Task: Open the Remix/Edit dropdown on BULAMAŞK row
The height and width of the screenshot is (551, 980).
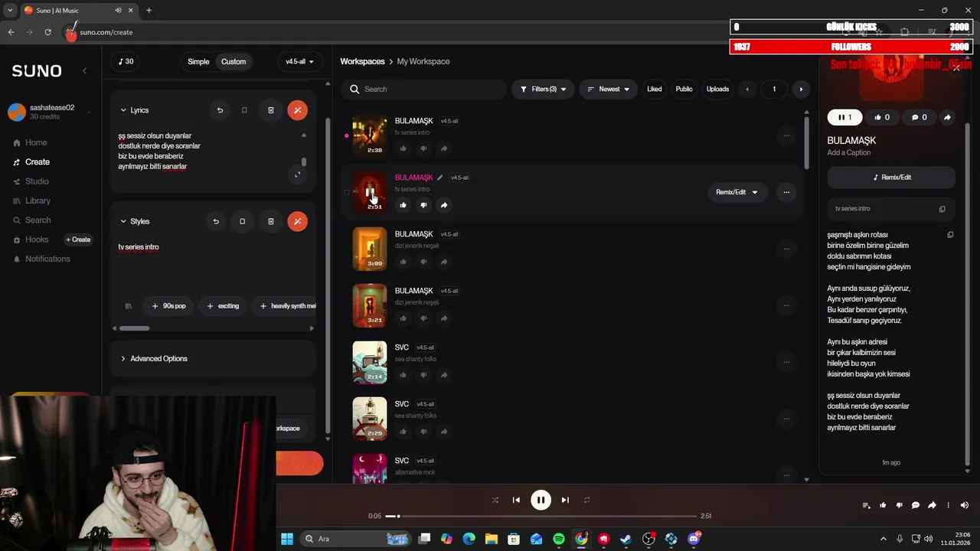Action: 737,192
